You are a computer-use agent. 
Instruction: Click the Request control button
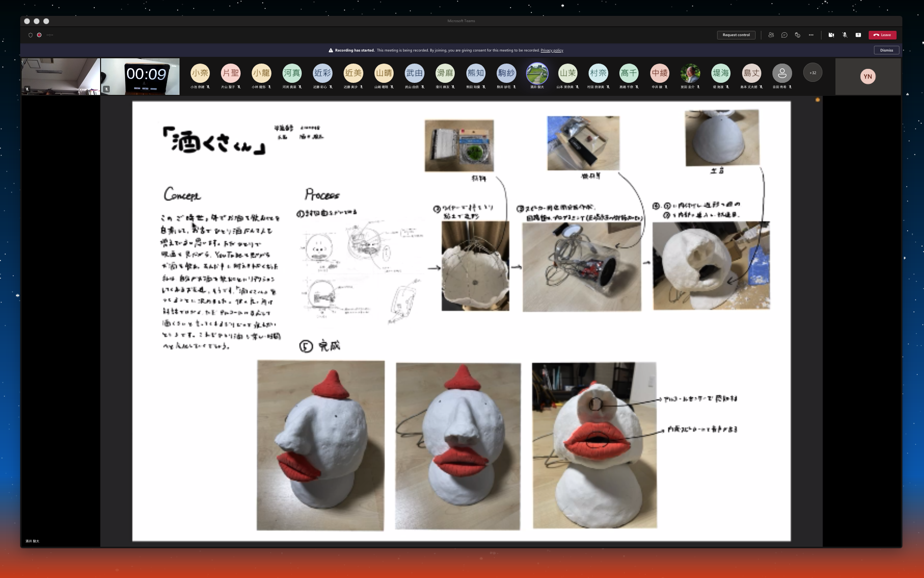(736, 35)
